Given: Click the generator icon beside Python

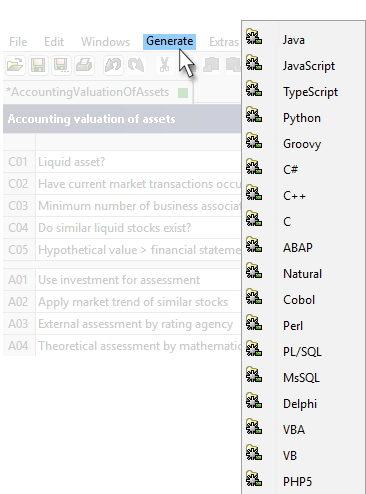Looking at the screenshot, I should tap(254, 115).
